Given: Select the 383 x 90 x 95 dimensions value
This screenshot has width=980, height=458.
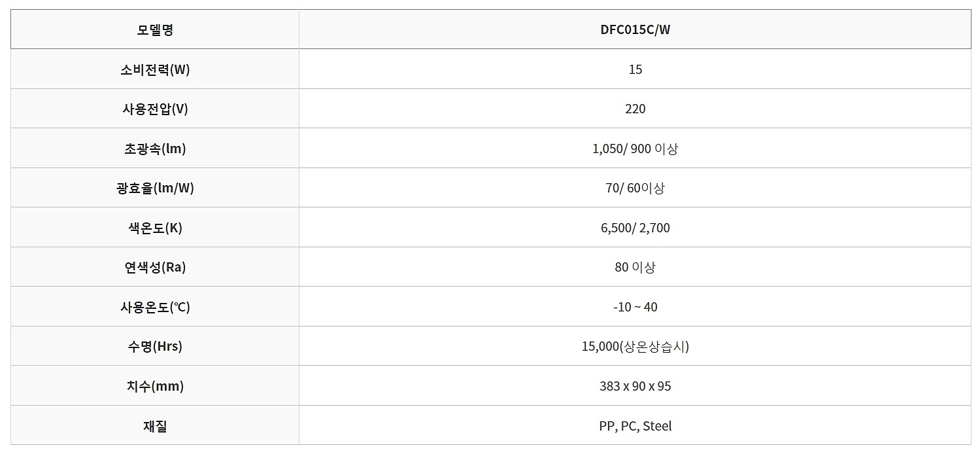Looking at the screenshot, I should [x=635, y=386].
